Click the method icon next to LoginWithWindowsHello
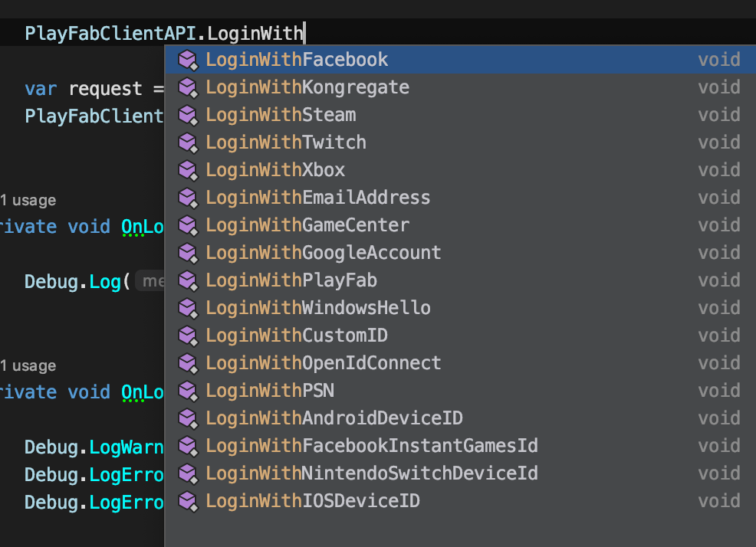Screen dimensions: 756x547 [x=188, y=308]
